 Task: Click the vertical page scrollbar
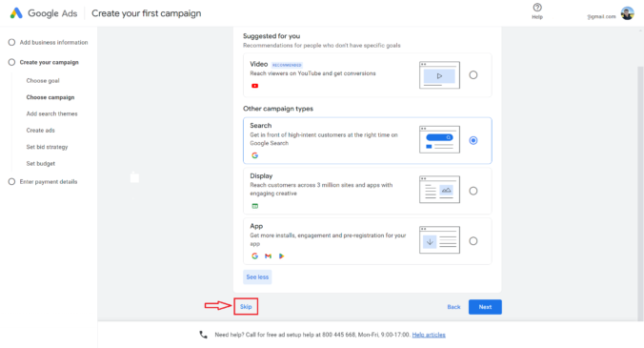click(640, 194)
